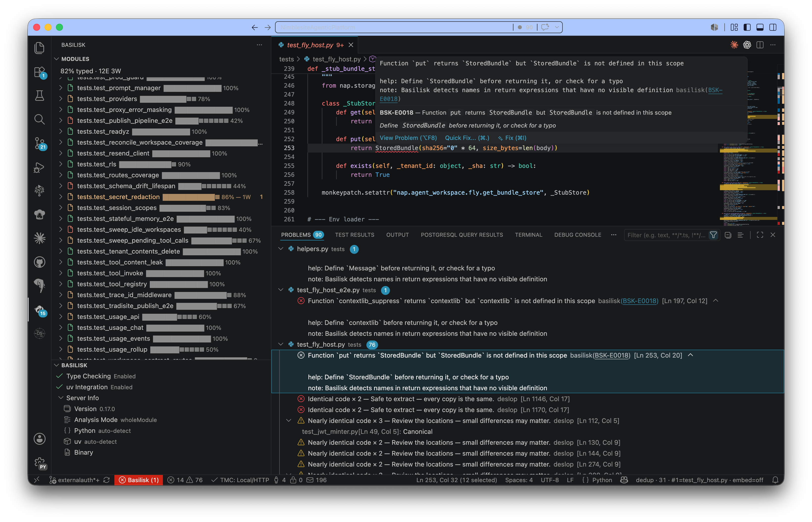This screenshot has height=522, width=812.
Task: Toggle the primary side bar
Action: [747, 27]
